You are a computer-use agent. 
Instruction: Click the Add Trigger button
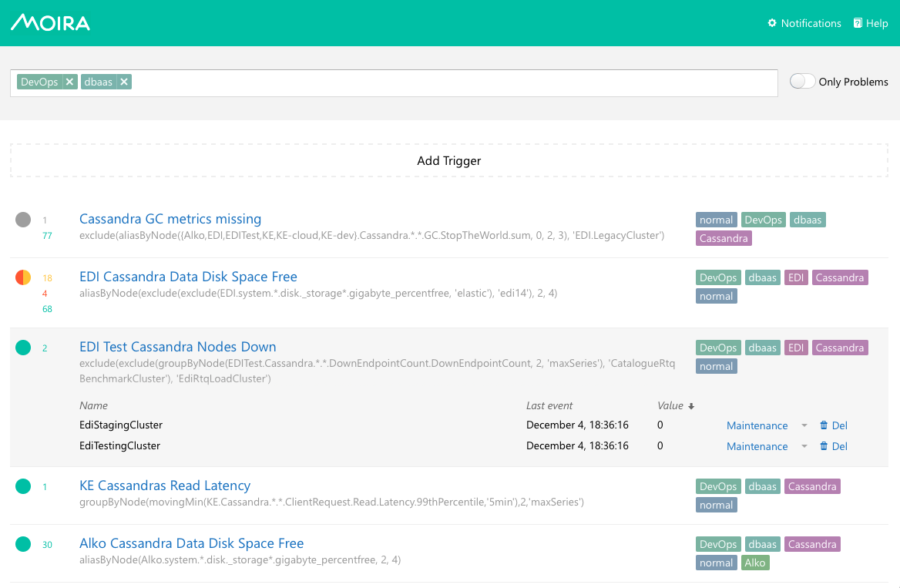tap(449, 161)
